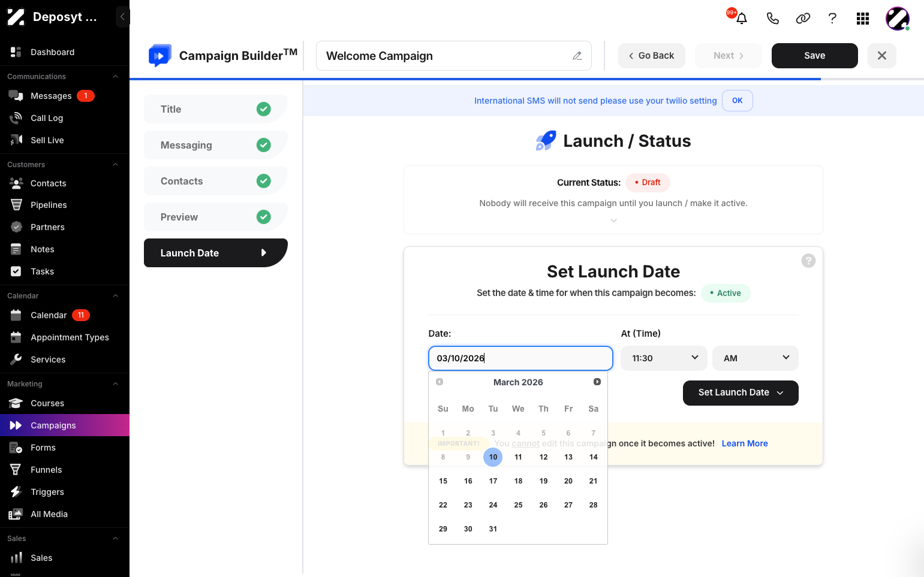Open Courses in sidebar
The height and width of the screenshot is (577, 924).
tap(65, 403)
